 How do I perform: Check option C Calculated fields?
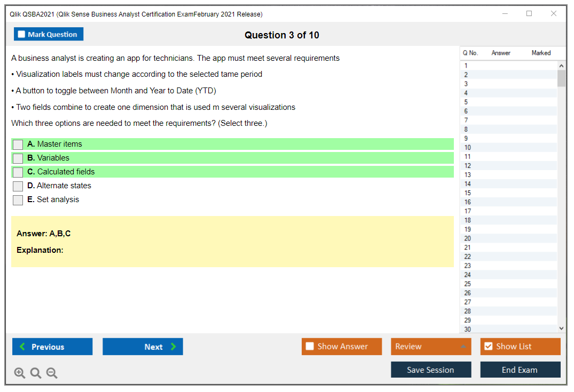18,172
